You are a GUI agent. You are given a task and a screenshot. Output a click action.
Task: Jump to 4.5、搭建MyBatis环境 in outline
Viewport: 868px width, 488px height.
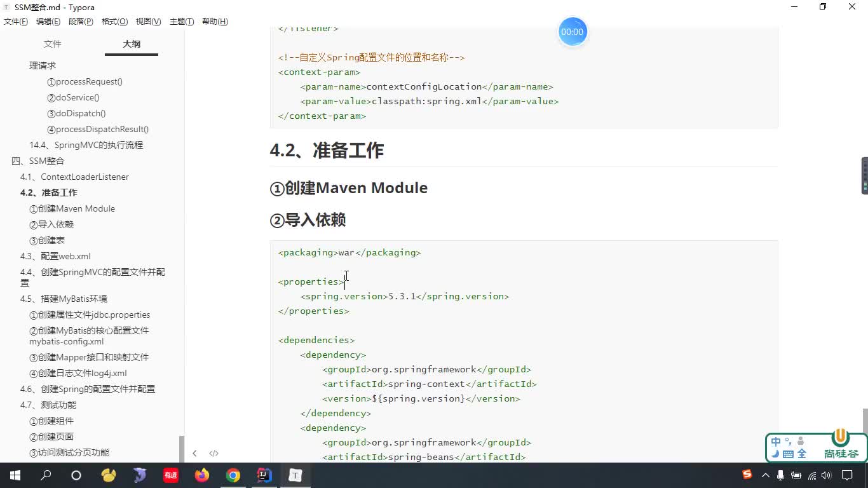tap(64, 299)
